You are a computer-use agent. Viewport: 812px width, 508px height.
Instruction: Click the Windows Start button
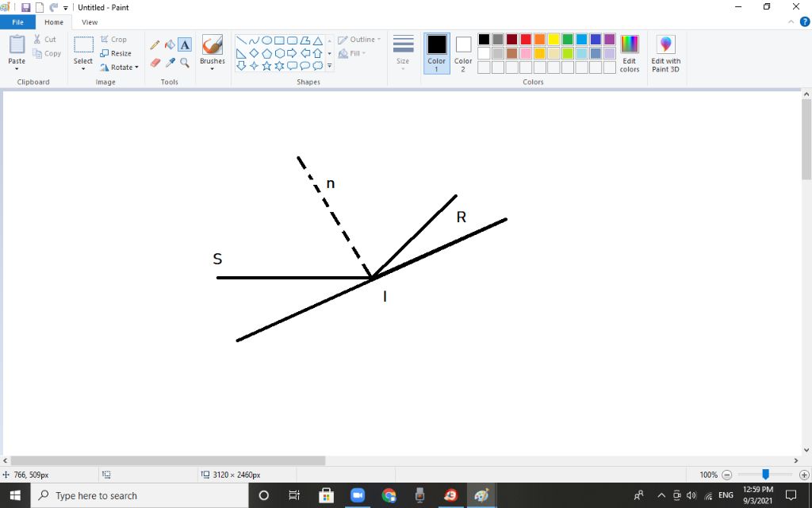(x=15, y=495)
